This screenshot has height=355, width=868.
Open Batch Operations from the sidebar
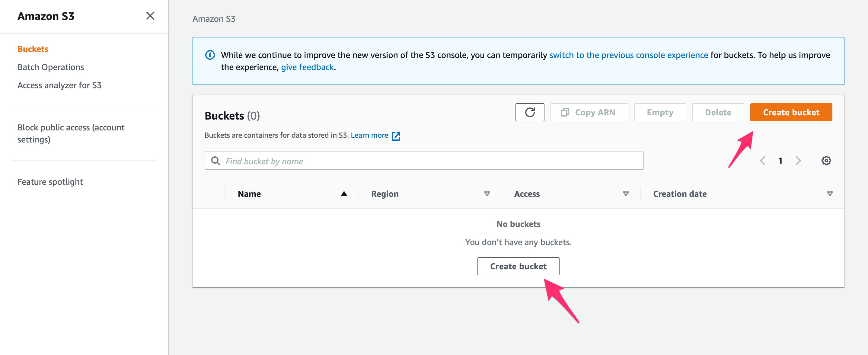pyautogui.click(x=50, y=67)
